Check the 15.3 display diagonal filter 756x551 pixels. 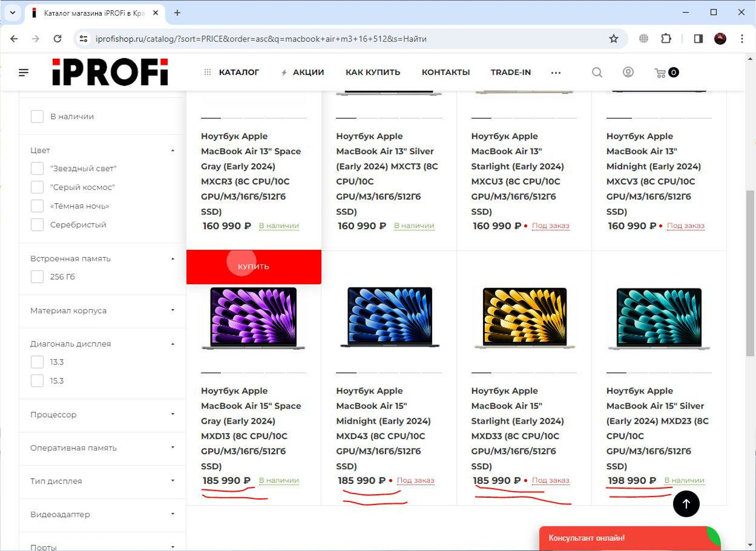coord(37,381)
